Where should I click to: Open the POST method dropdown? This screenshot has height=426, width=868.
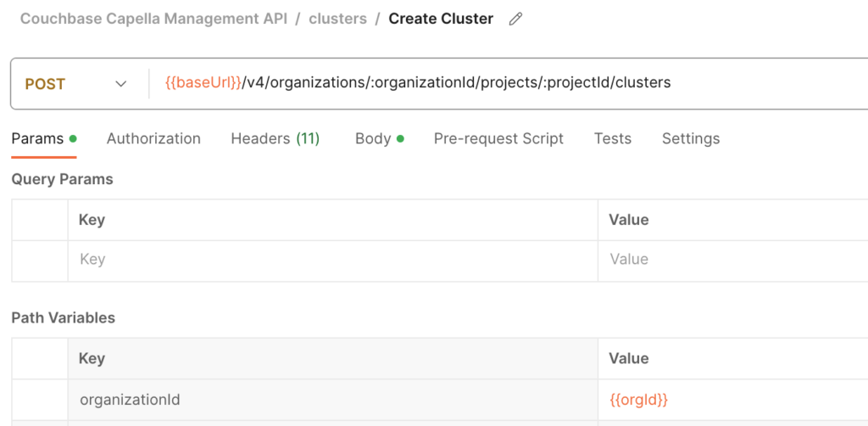click(x=75, y=84)
